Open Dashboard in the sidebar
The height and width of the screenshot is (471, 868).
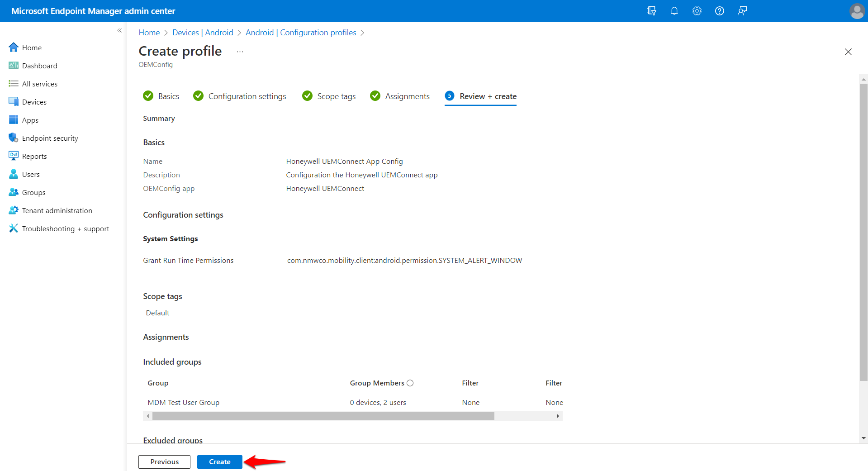click(x=39, y=66)
